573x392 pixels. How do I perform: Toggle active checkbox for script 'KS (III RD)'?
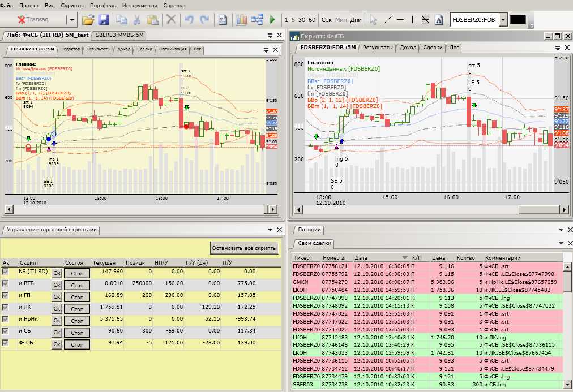[x=6, y=272]
